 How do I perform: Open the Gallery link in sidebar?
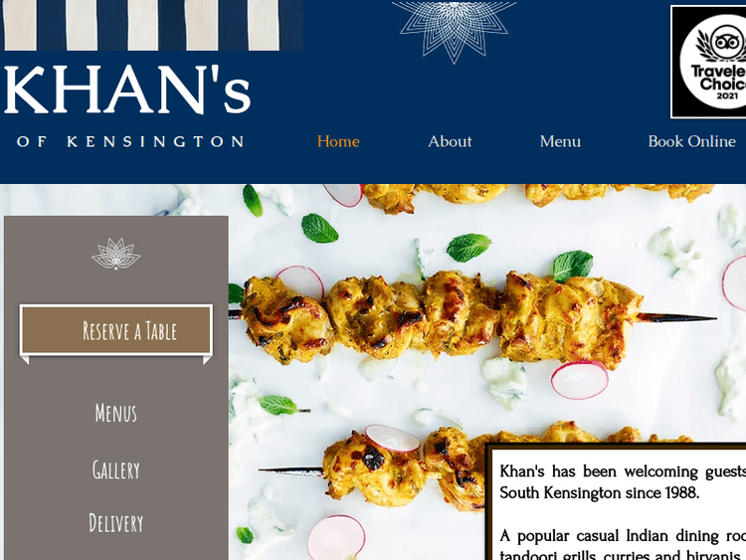(x=116, y=469)
